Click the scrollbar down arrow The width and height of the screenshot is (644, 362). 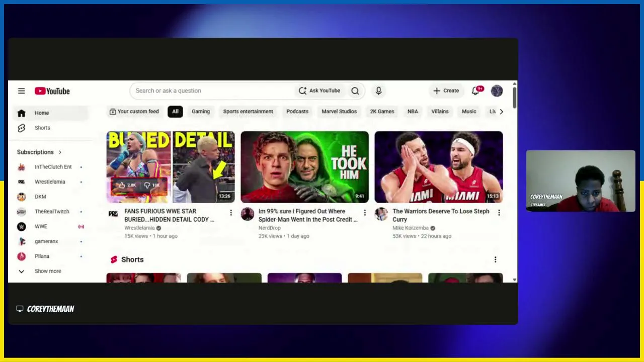(515, 280)
